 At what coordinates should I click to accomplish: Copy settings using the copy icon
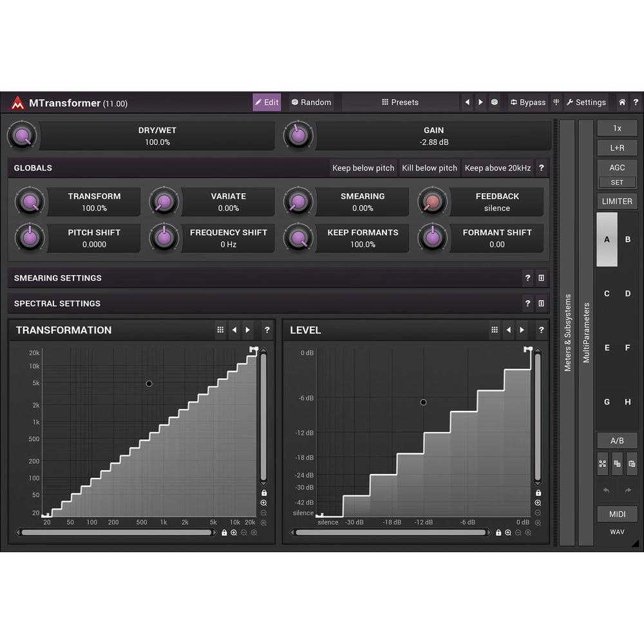pos(618,464)
